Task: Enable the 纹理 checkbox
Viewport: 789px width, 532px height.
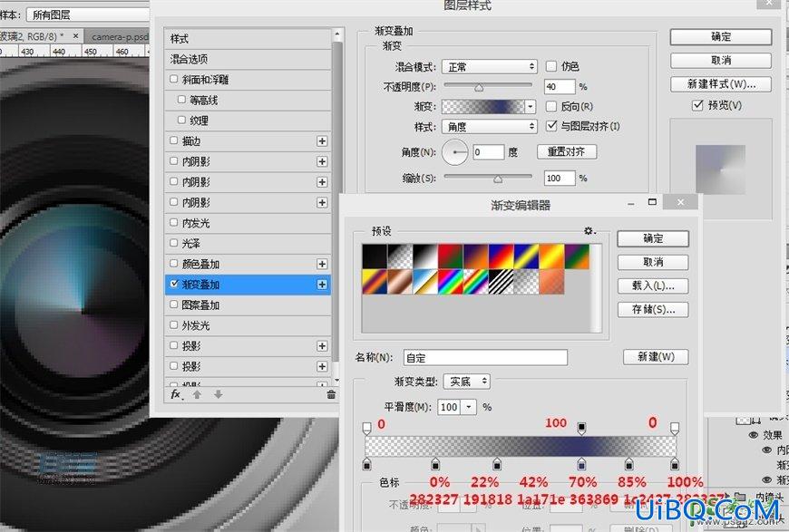Action: [181, 121]
